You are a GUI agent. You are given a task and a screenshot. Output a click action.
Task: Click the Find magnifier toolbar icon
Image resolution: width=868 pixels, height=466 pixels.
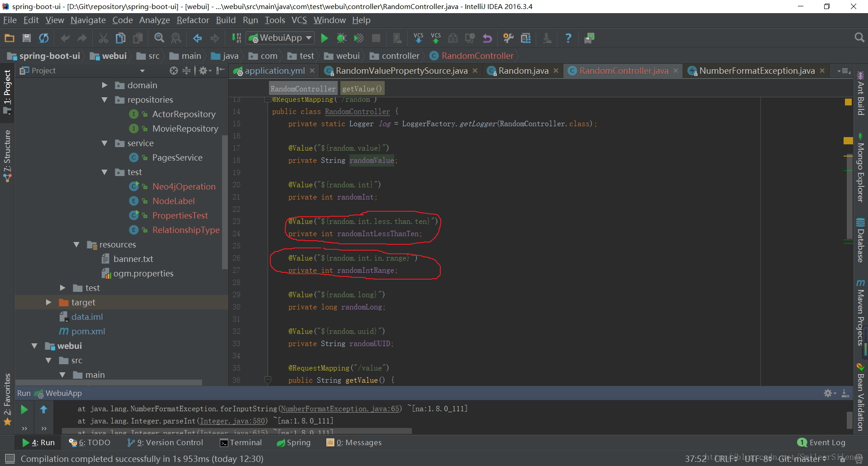tap(159, 38)
